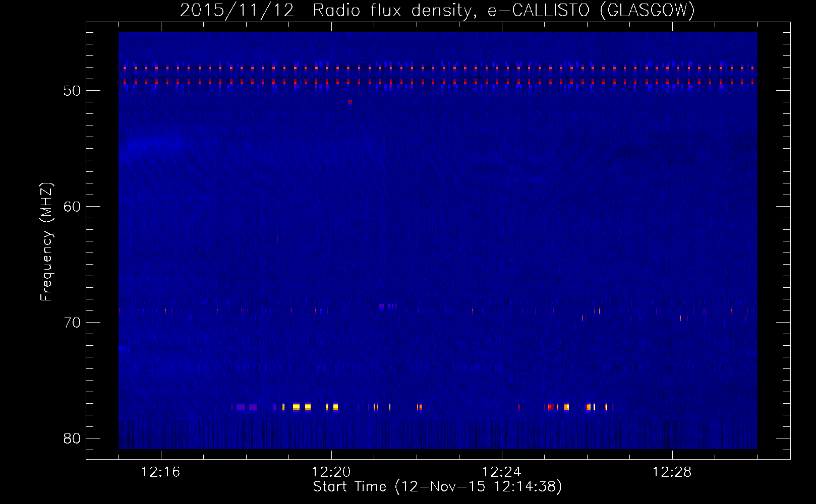Screen dimensions: 816x504
Task: Click the 50 frequency tick label
Action: click(x=72, y=91)
